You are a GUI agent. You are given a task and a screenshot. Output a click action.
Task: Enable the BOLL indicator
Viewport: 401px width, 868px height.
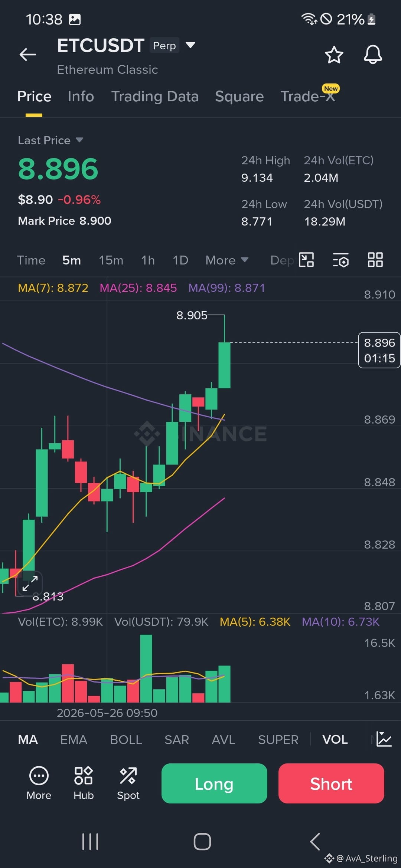point(126,740)
